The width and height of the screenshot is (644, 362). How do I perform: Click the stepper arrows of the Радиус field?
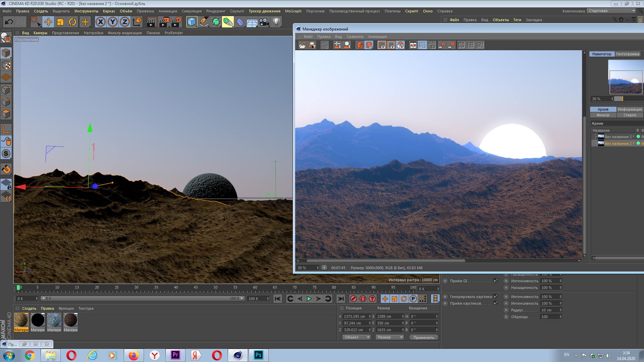[560, 310]
